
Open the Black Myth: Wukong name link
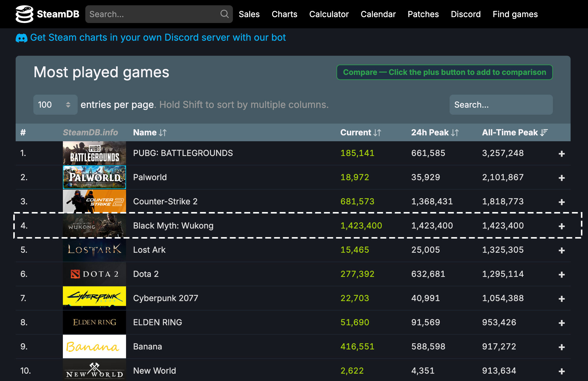173,226
